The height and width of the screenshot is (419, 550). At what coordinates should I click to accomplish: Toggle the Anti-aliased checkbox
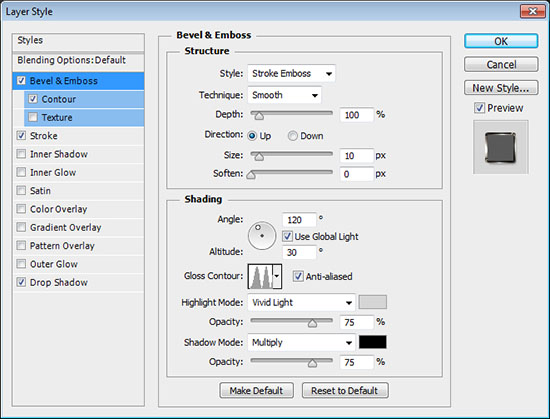pyautogui.click(x=298, y=276)
